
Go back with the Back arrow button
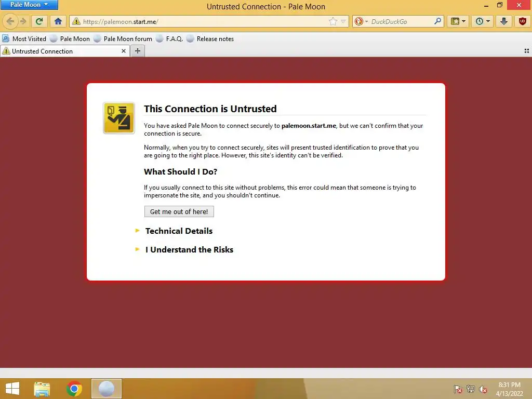pyautogui.click(x=10, y=21)
